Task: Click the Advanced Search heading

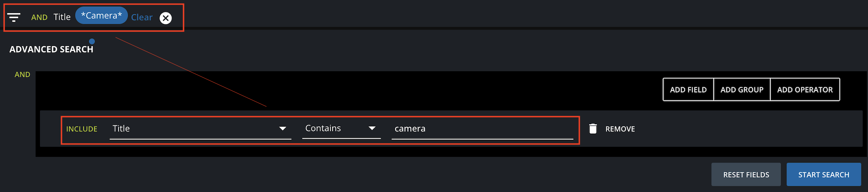Action: (51, 50)
